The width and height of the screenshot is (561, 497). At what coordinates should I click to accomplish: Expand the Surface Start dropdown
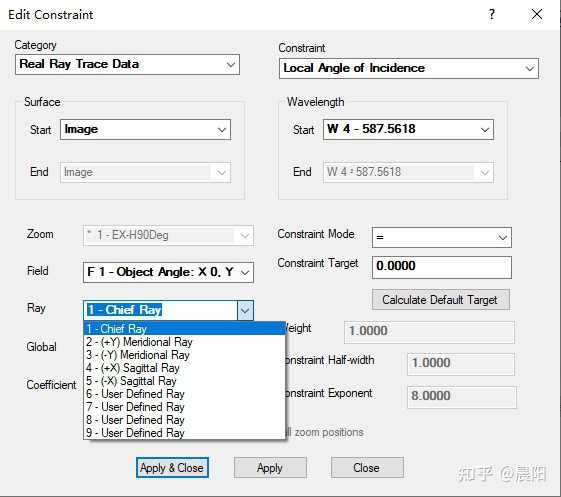coord(145,130)
